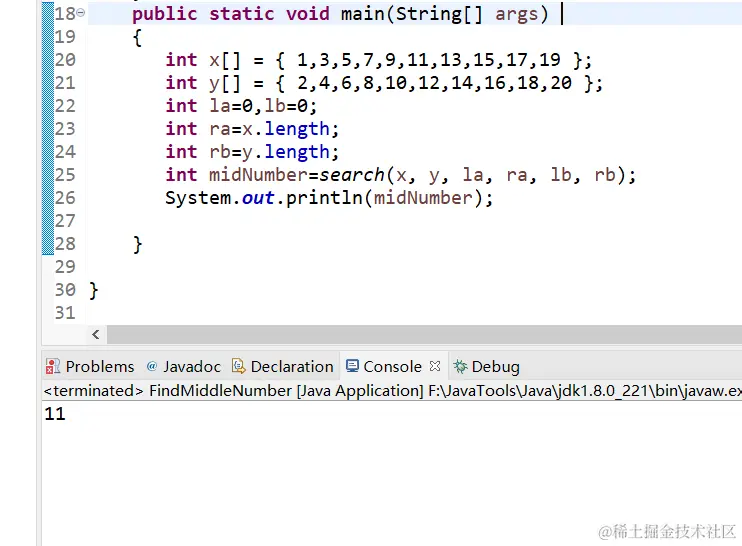Image resolution: width=742 pixels, height=546 pixels.
Task: Click the y array declaration on line 21
Action: pos(384,83)
